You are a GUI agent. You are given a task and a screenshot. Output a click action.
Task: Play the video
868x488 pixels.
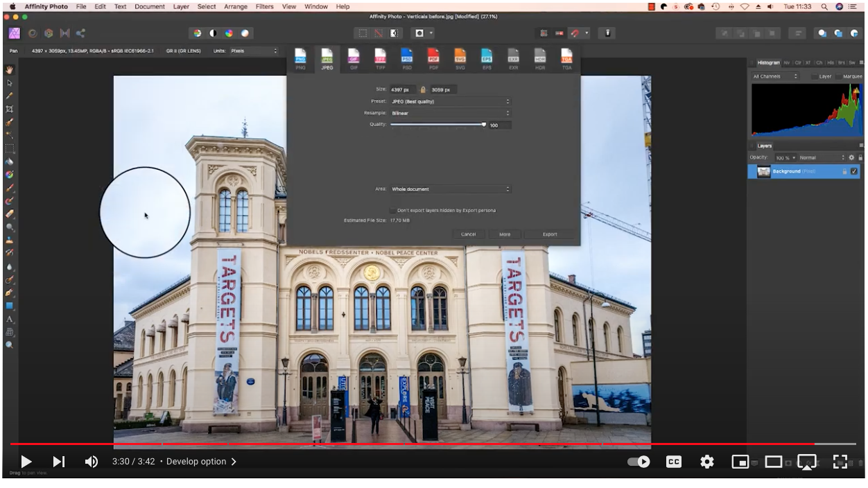26,462
